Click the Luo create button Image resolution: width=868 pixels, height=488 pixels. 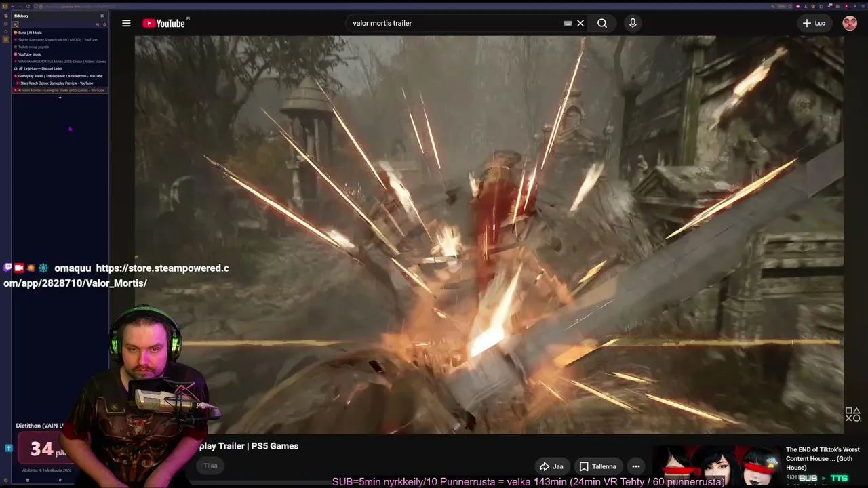click(x=814, y=23)
